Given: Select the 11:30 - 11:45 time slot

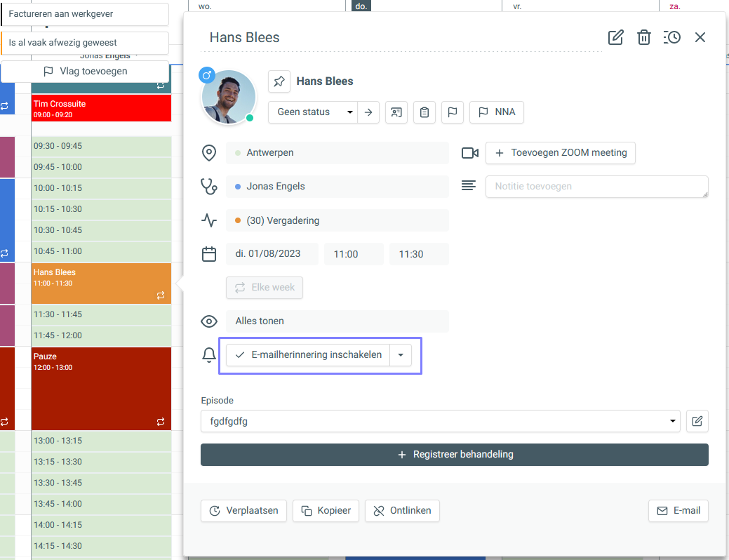Looking at the screenshot, I should tap(101, 315).
